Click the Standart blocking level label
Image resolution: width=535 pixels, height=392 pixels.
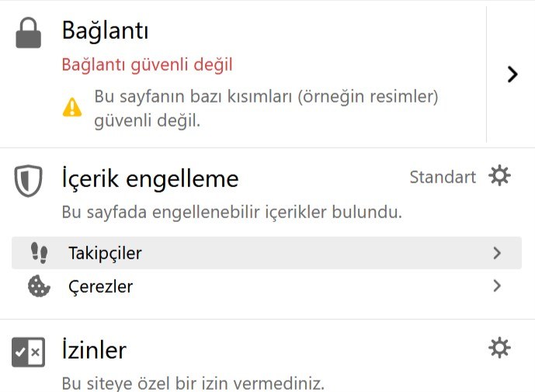click(x=443, y=177)
